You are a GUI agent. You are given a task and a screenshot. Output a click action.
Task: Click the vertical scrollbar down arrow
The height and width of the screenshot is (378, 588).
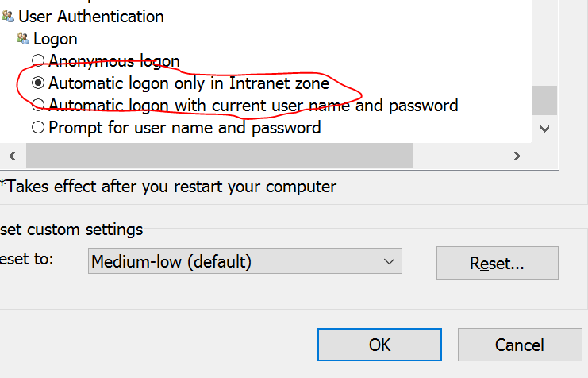pyautogui.click(x=544, y=128)
